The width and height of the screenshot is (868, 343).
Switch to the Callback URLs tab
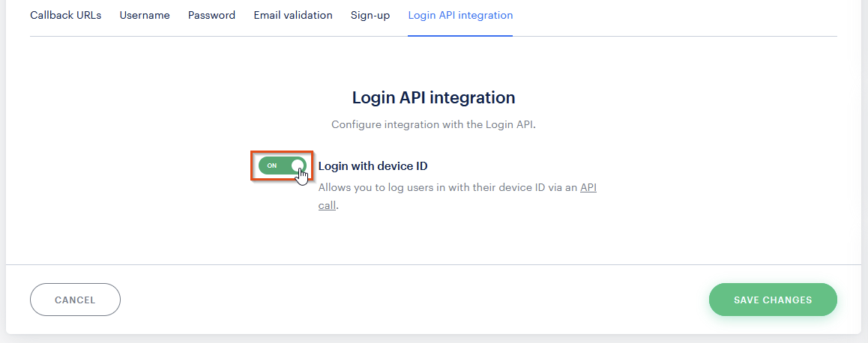pos(66,16)
